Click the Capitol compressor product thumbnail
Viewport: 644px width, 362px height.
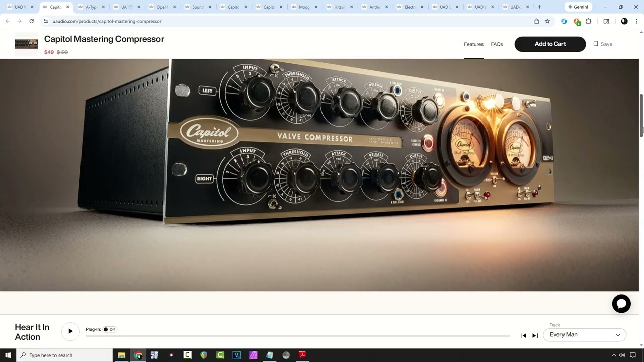[x=26, y=44]
